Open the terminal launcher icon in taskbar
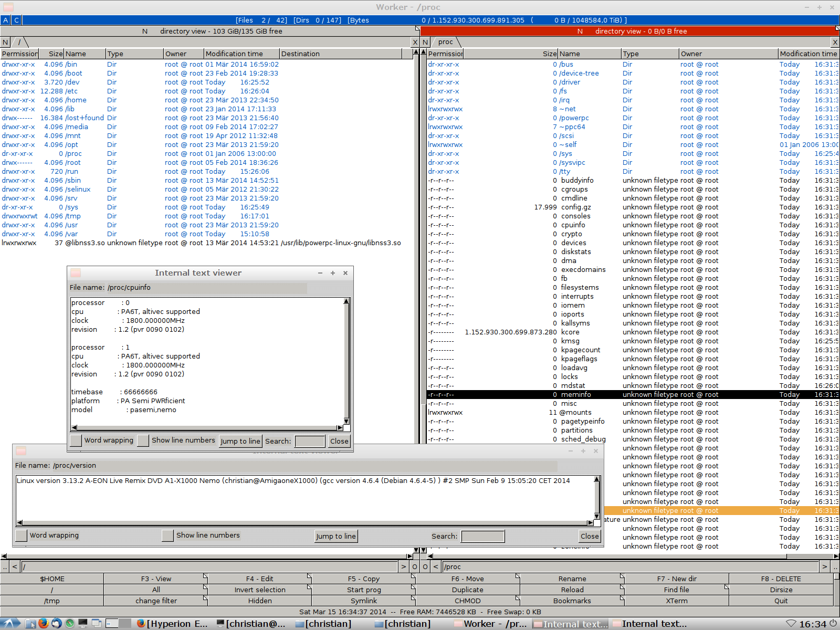Image resolution: width=840 pixels, height=630 pixels. click(83, 623)
